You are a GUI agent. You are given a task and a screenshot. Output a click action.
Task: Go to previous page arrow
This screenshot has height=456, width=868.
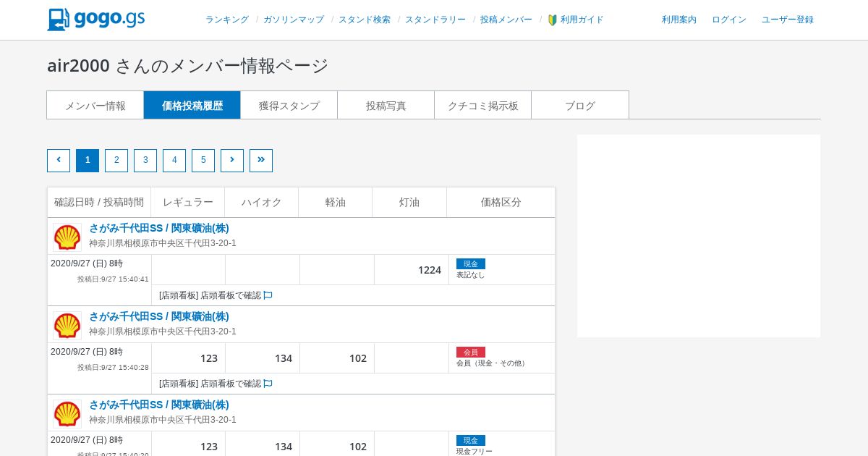click(59, 161)
